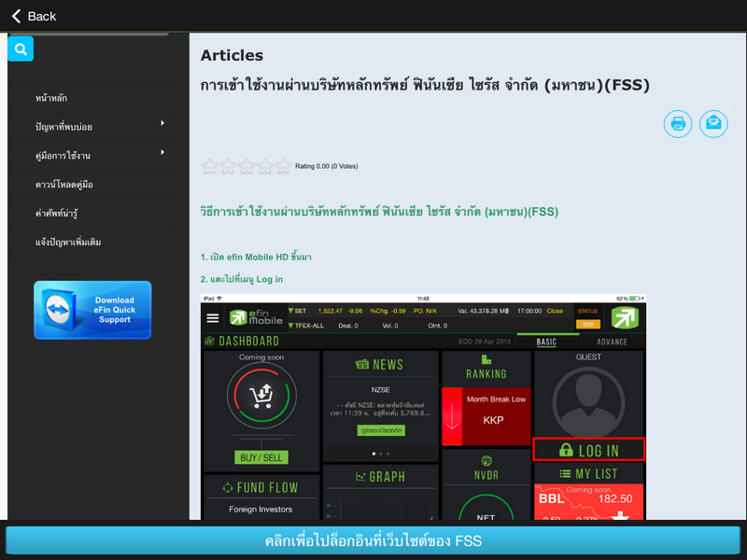Open the คู่มือการใช้งาน menu item

click(63, 156)
